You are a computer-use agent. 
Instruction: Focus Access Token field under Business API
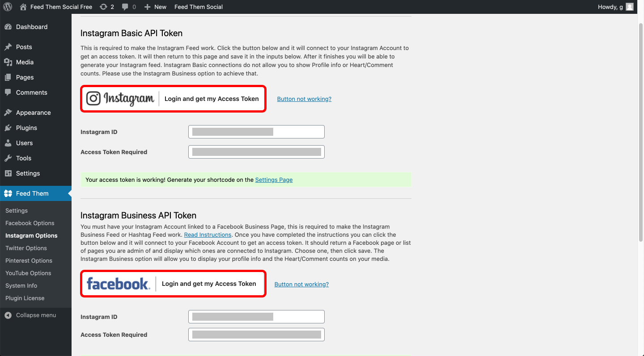256,335
